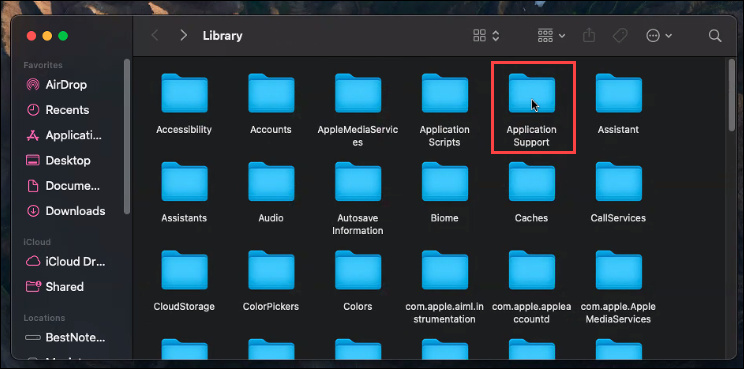This screenshot has width=744, height=369.
Task: Click the "Application Support" folder label
Action: 531,136
